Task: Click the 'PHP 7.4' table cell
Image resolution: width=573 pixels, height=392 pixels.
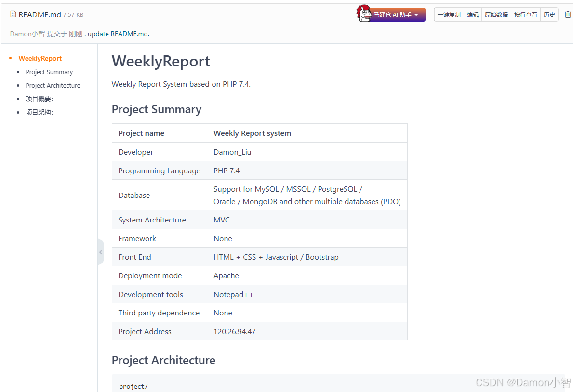Action: point(307,170)
